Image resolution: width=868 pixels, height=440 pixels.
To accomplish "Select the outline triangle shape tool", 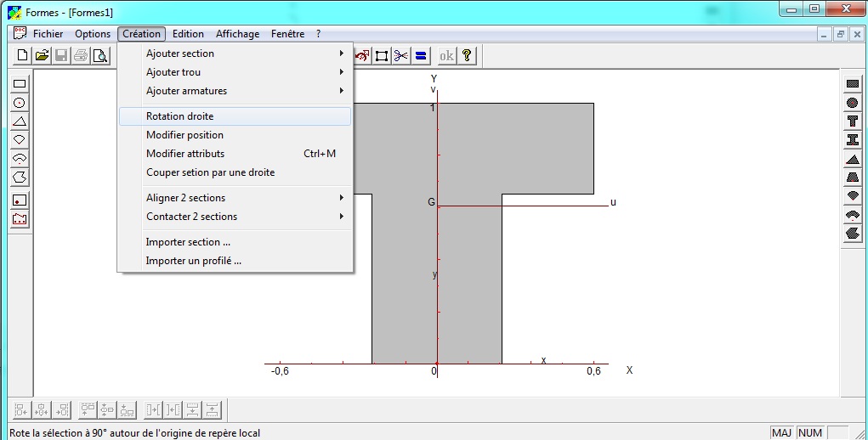I will [20, 121].
